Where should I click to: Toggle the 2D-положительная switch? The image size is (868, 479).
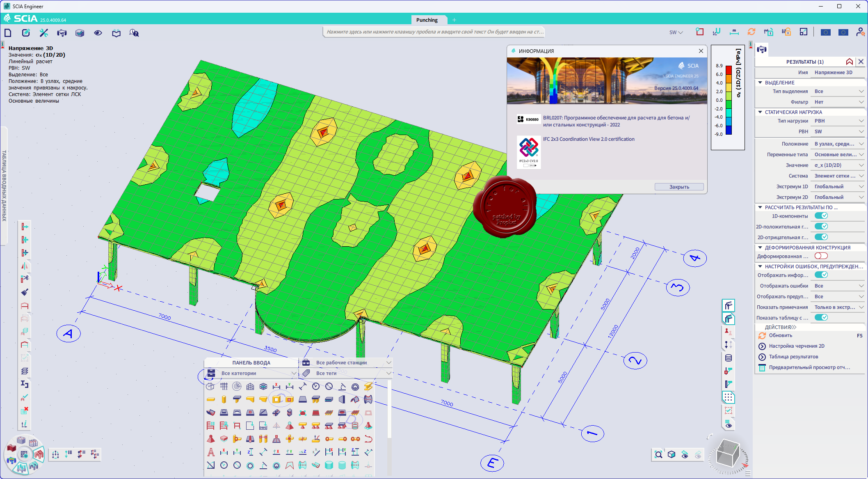coord(821,227)
